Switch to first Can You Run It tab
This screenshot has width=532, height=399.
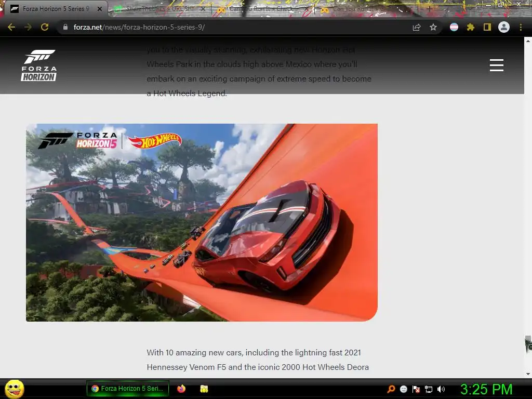(x=263, y=9)
